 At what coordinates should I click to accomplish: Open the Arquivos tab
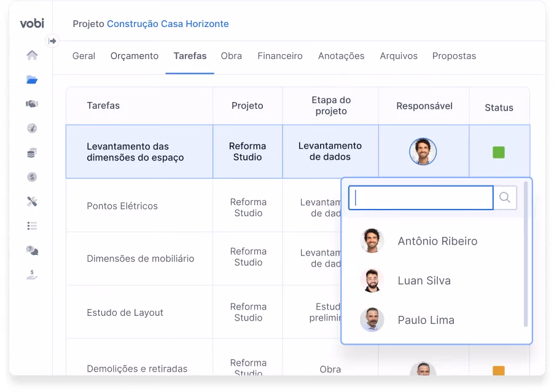click(x=399, y=56)
